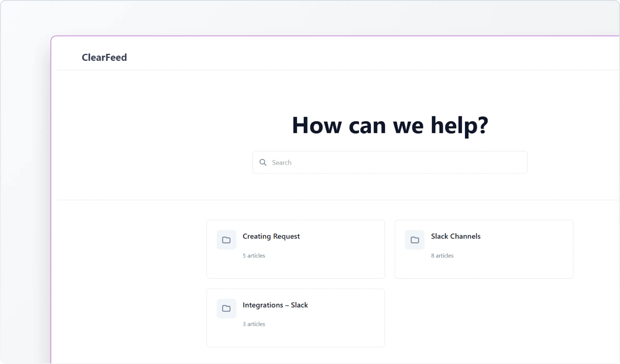Open the Integrations – Slack category
This screenshot has width=620, height=364.
click(295, 318)
